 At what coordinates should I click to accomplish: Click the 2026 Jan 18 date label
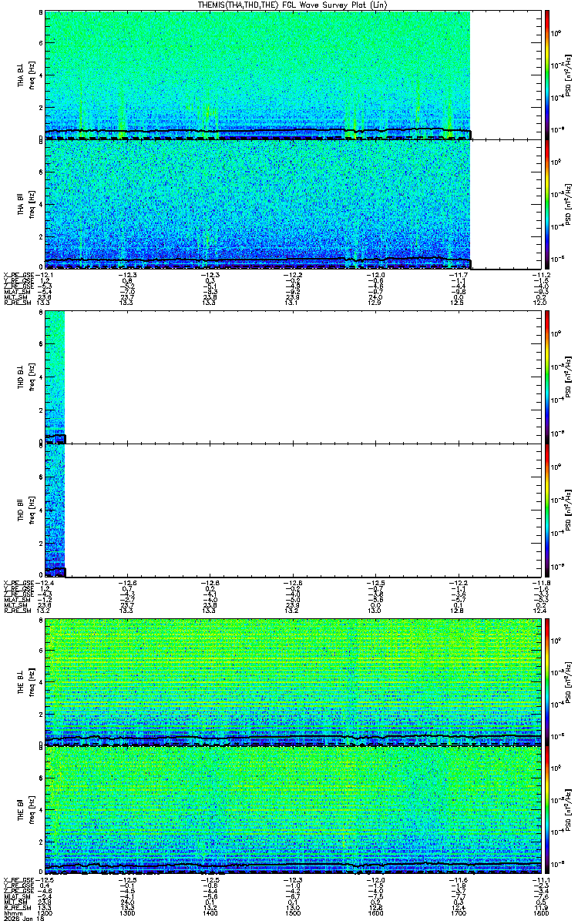[17, 919]
